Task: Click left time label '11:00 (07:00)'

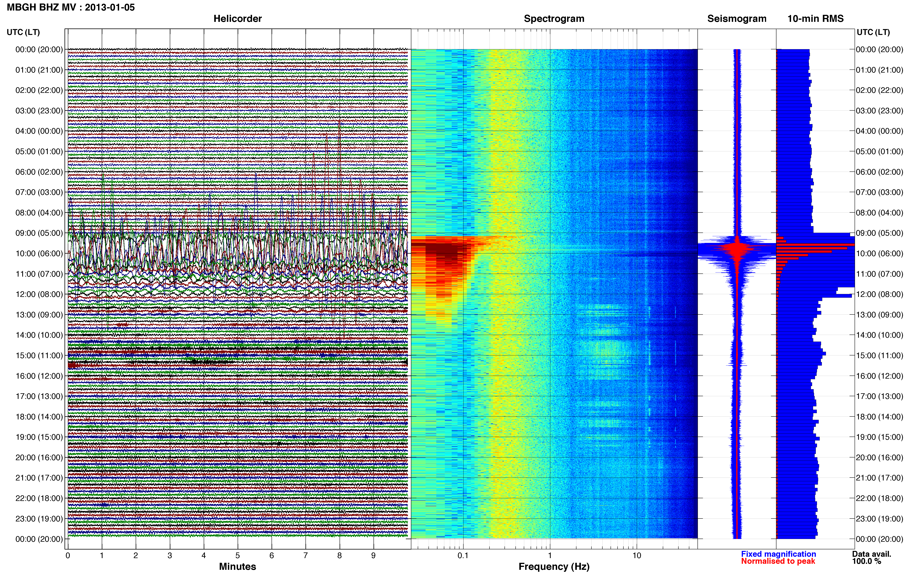Action: [x=39, y=274]
